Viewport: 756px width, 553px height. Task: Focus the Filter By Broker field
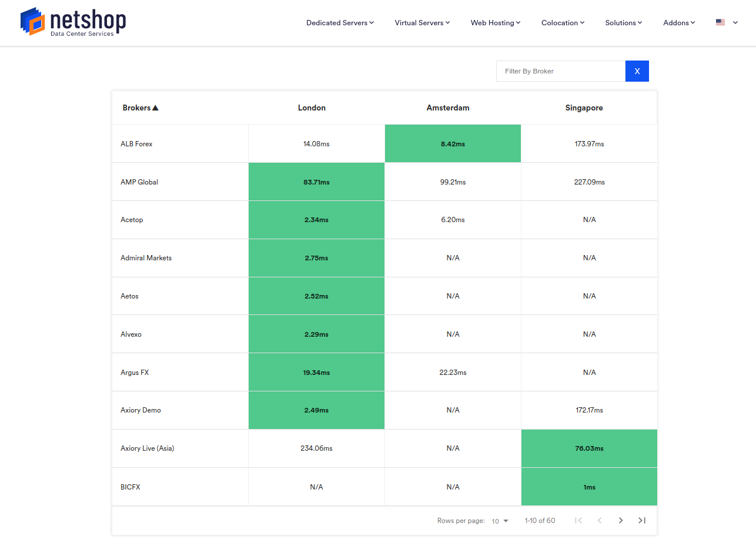point(561,71)
